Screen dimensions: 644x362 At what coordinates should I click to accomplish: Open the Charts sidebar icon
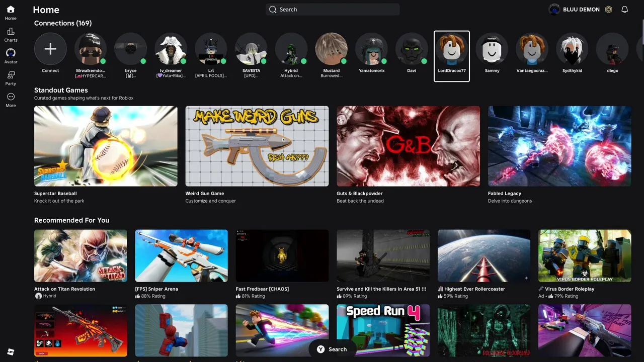(x=11, y=32)
